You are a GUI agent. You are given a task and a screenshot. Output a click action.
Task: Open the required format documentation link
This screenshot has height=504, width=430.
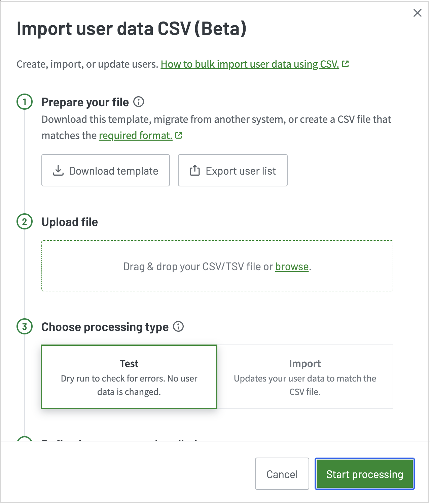[x=135, y=135]
